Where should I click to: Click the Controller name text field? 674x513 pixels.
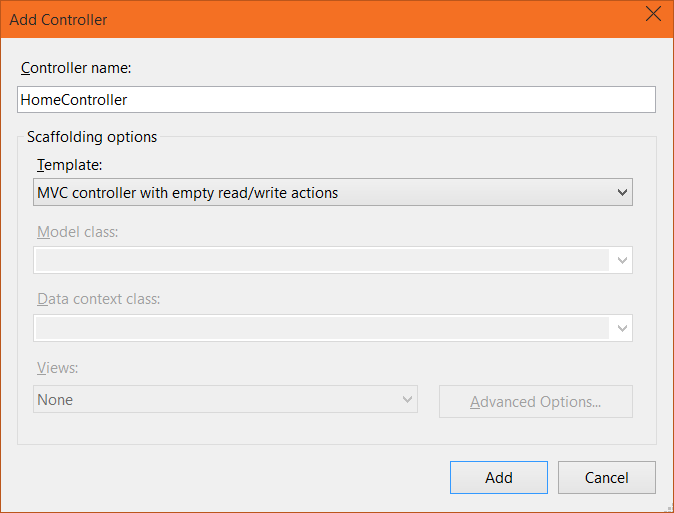336,100
